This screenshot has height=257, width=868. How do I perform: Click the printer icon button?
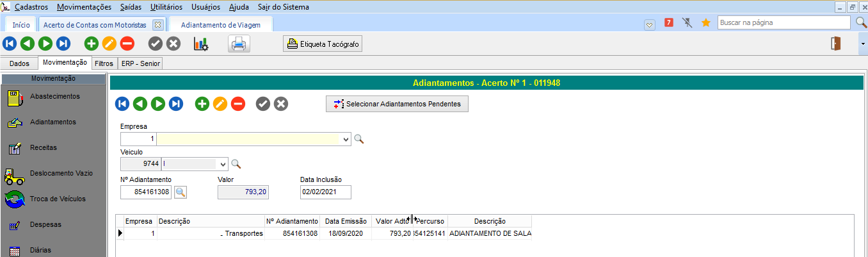pyautogui.click(x=239, y=44)
